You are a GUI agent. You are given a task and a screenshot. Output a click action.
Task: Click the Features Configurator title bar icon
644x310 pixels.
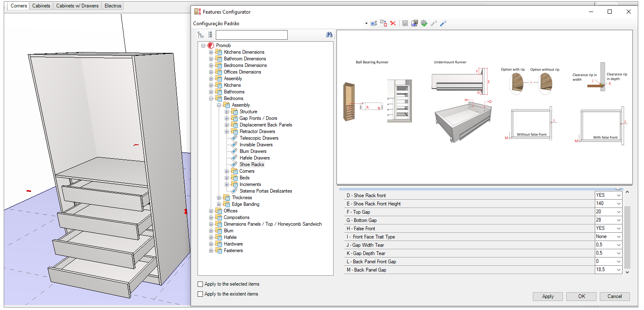click(x=198, y=12)
